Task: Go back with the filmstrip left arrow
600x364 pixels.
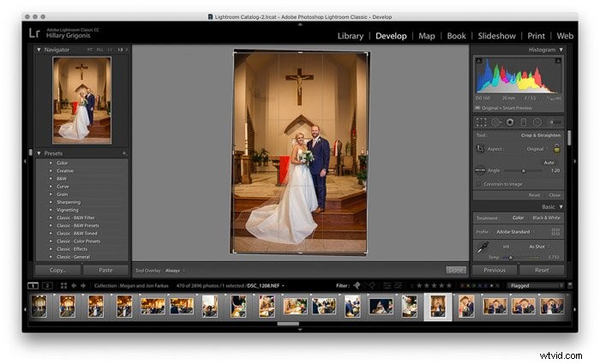Action: tap(74, 285)
